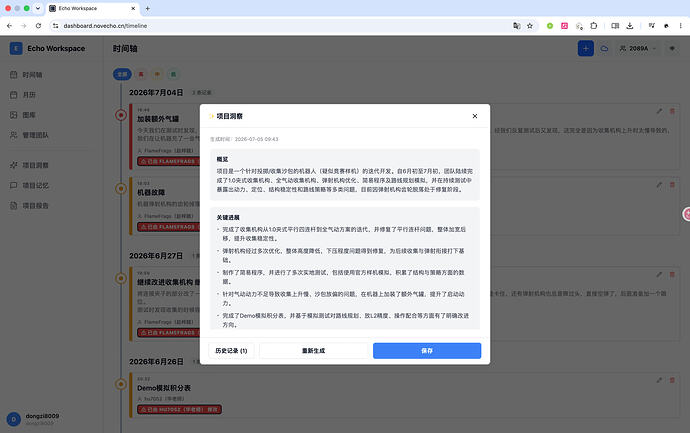This screenshot has height=433, width=690.
Task: Click the blue plus add-entry button
Action: [x=585, y=48]
